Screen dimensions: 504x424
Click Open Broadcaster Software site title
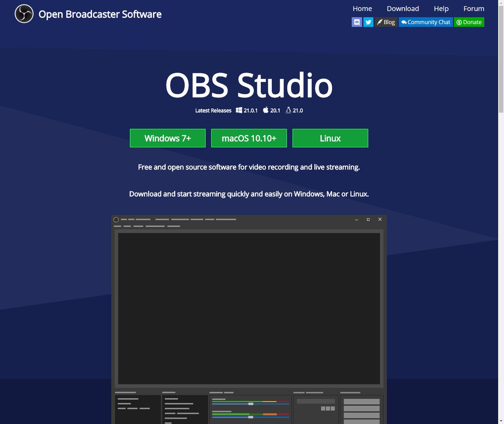pyautogui.click(x=100, y=14)
